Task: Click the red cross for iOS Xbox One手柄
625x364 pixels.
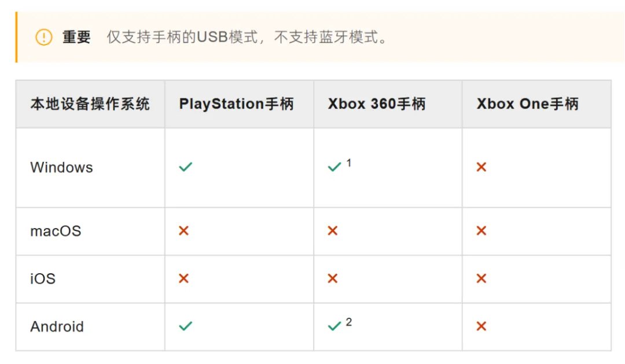Action: 481,278
